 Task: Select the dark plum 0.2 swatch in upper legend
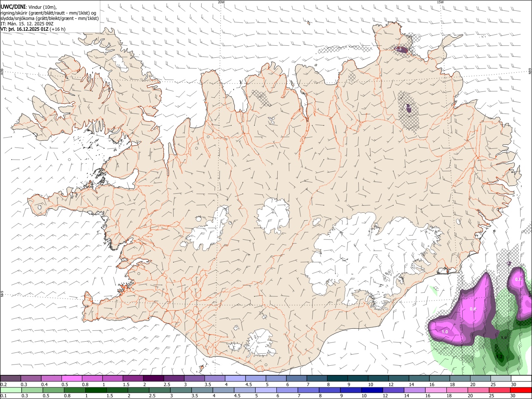[11, 379]
